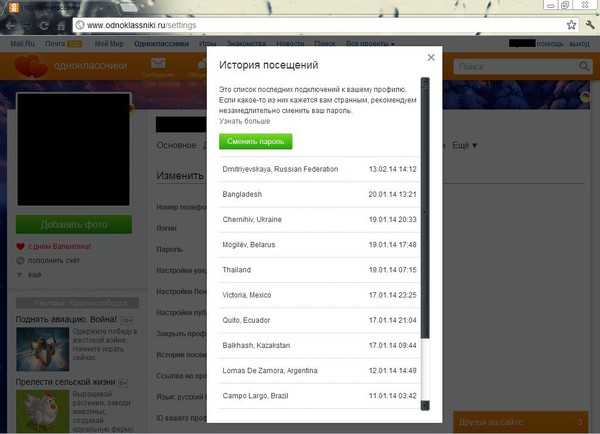The height and width of the screenshot is (434, 600).
Task: Click the scrollbar down arrow in dialog
Action: 425,405
